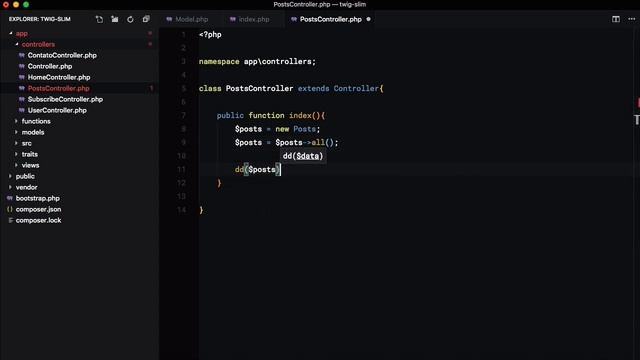
Task: Expand the src folder
Action: (16, 143)
